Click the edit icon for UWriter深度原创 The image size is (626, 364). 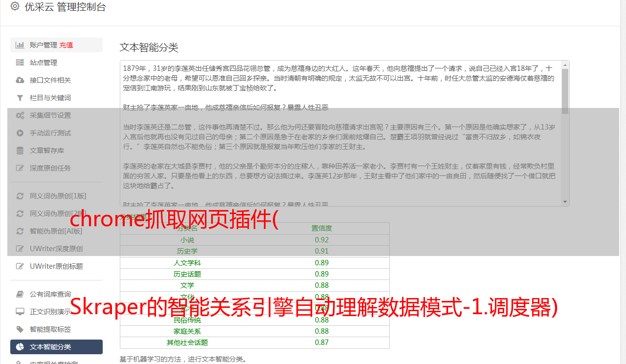[x=20, y=249]
